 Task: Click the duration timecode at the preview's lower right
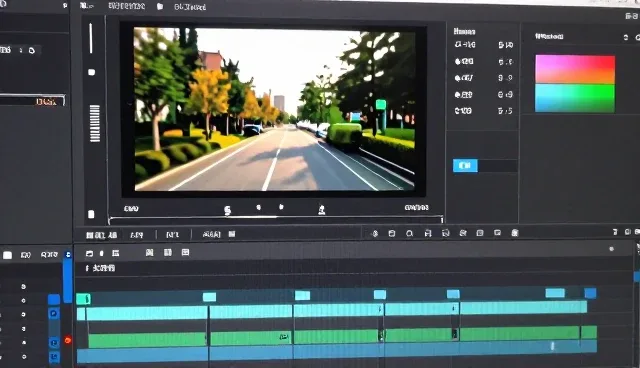pos(416,208)
